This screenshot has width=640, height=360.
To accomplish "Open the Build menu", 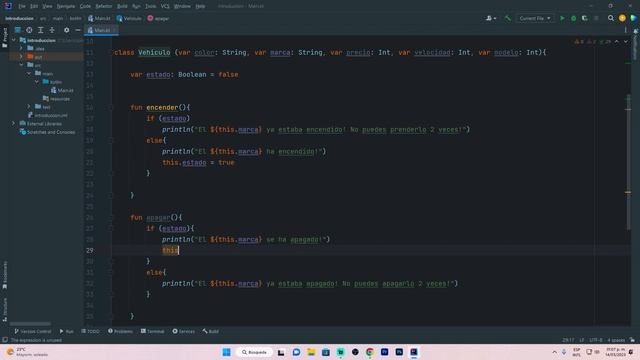I will tap(122, 6).
